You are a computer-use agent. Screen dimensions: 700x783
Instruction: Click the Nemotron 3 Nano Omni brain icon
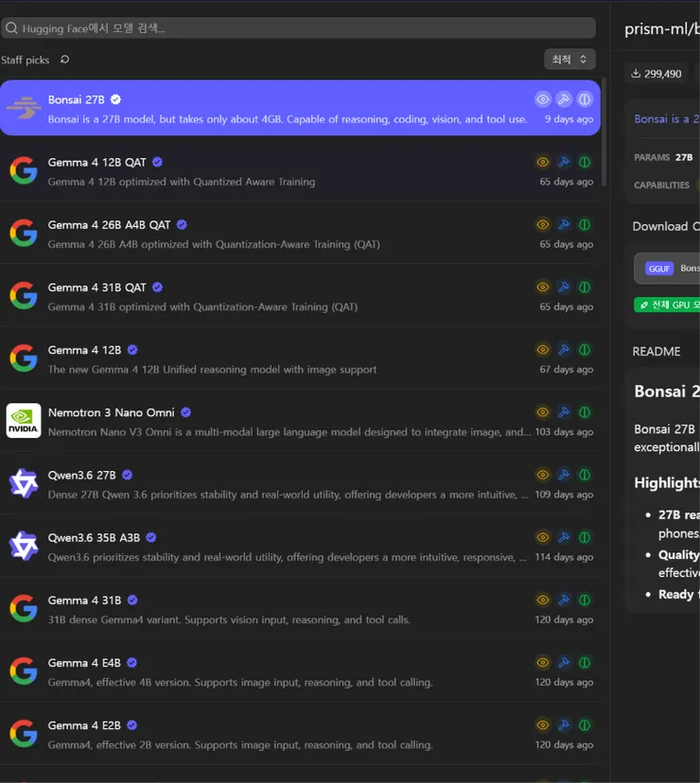tap(584, 412)
